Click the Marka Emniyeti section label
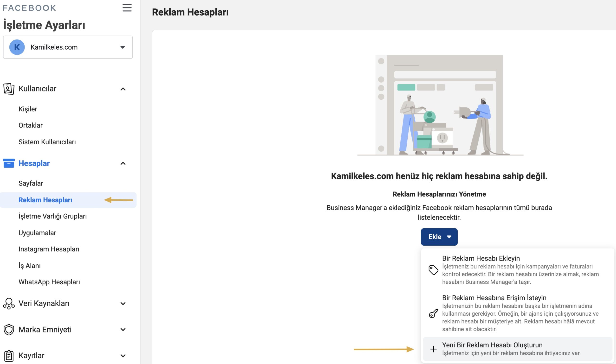 45,329
